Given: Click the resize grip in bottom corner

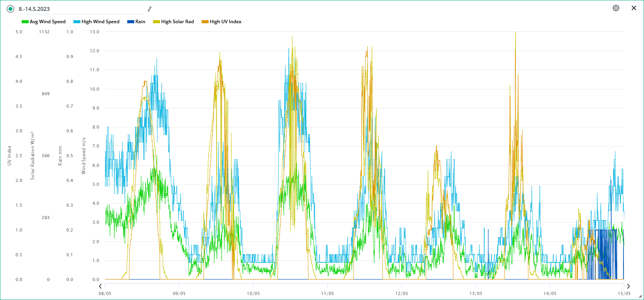Looking at the screenshot, I should [x=640, y=297].
